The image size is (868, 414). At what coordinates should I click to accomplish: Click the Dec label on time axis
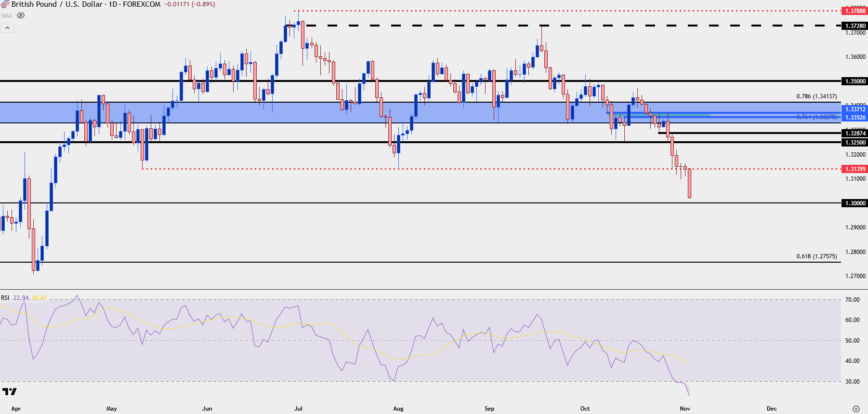pyautogui.click(x=772, y=409)
